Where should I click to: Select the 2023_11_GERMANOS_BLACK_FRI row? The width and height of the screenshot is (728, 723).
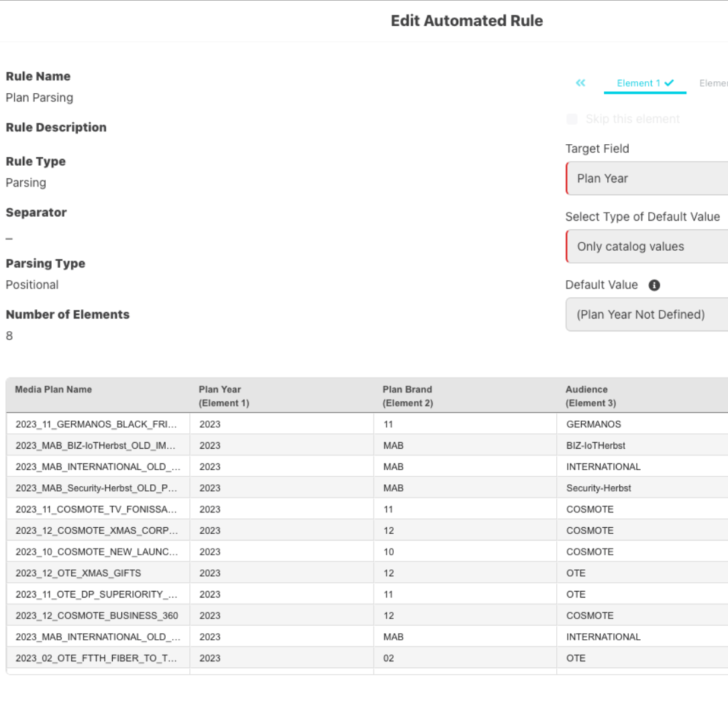pos(97,424)
